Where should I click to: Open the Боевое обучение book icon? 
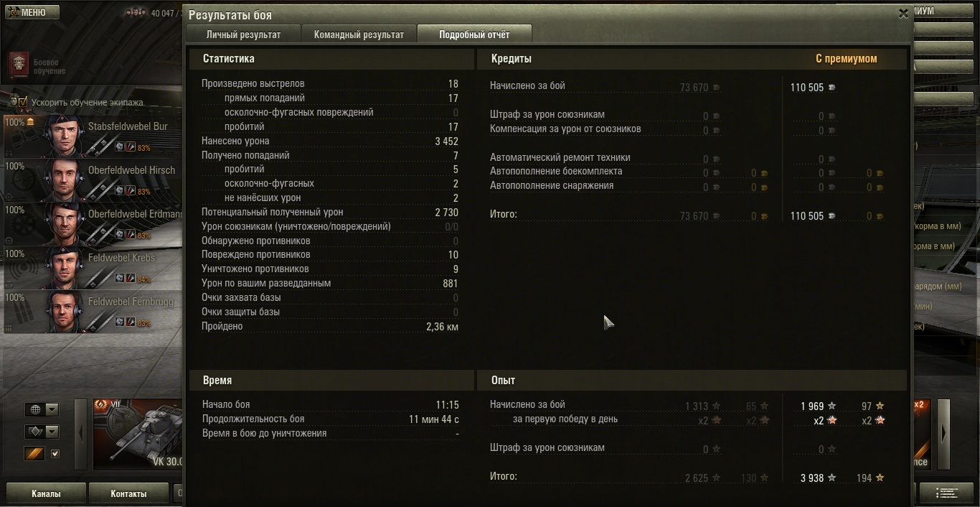coord(20,65)
